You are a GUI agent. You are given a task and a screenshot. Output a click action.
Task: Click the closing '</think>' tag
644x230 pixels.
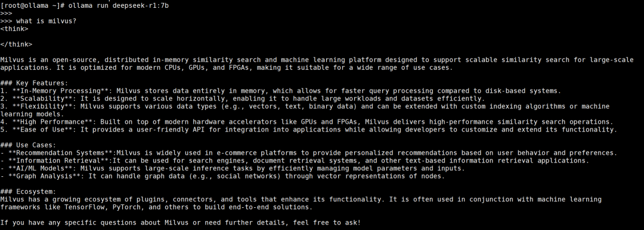point(16,44)
